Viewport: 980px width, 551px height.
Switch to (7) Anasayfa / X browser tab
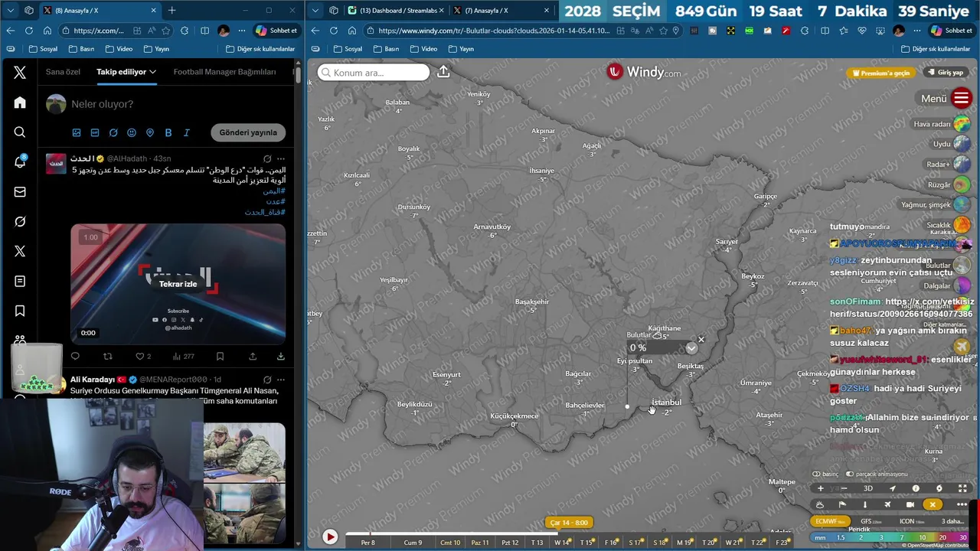coord(500,11)
